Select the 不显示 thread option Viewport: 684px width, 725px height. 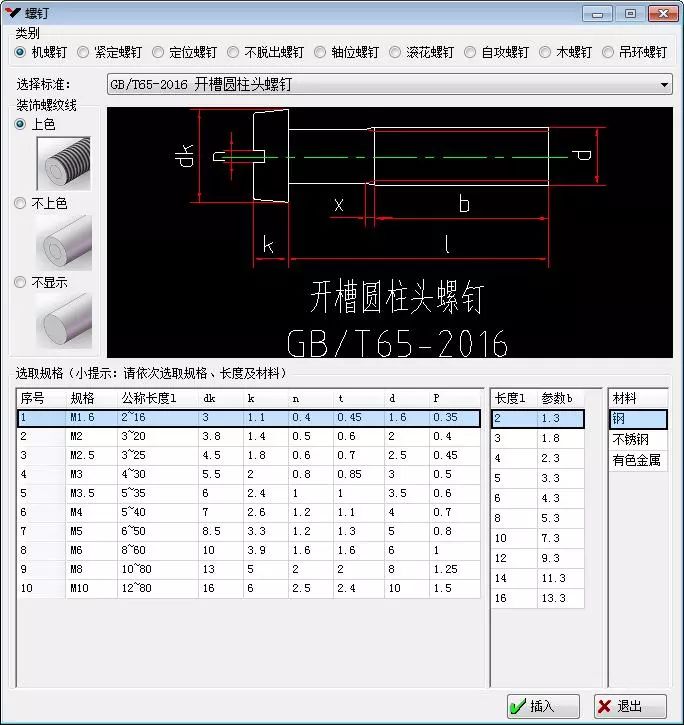tap(21, 283)
